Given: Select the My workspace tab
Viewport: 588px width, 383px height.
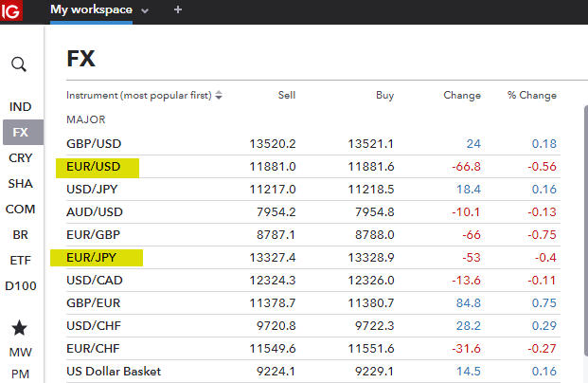Looking at the screenshot, I should tap(91, 9).
